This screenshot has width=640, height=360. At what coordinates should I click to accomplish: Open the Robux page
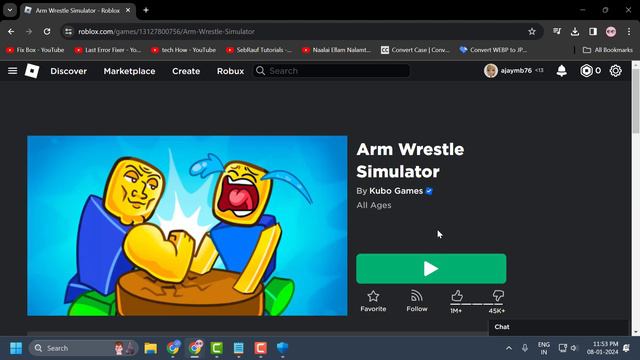click(x=230, y=71)
